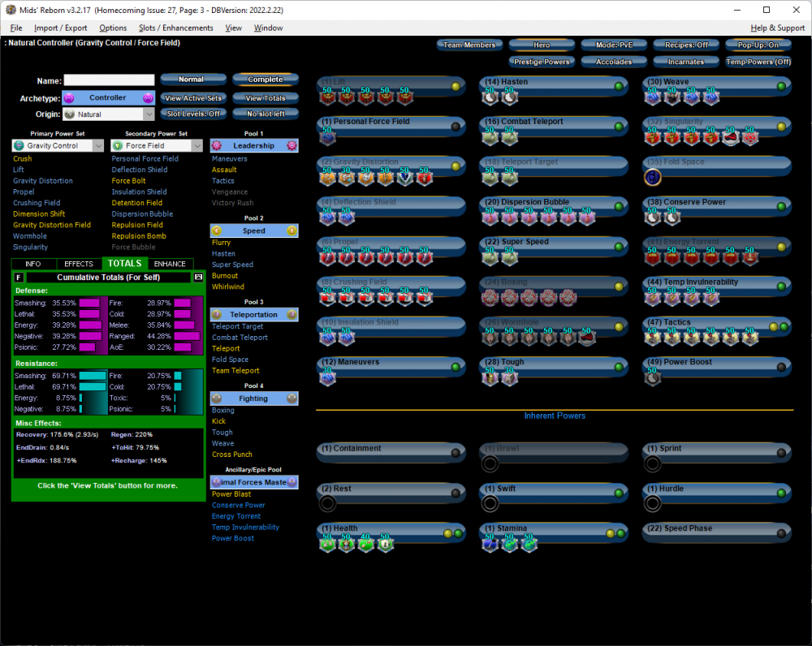Click the Incarnates button

[x=686, y=62]
